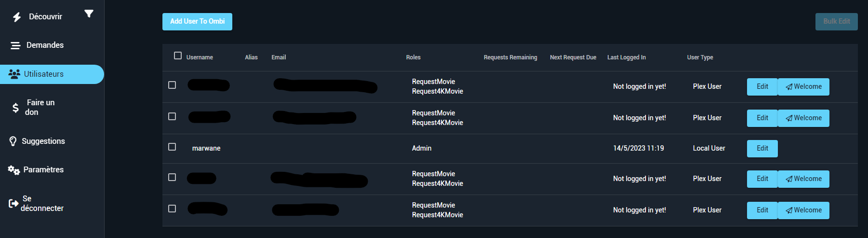Sort users by Username column header

pos(200,57)
